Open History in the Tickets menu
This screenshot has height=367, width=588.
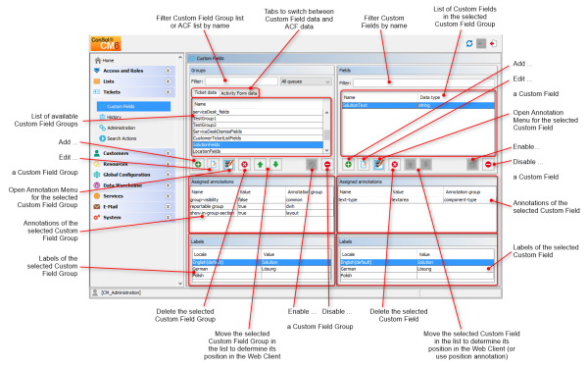point(114,117)
